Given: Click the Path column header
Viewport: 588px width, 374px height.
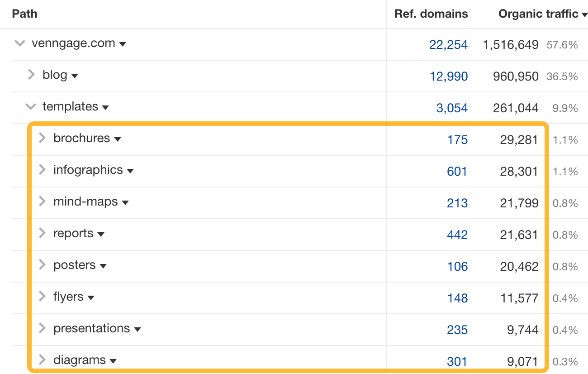Looking at the screenshot, I should coord(24,14).
